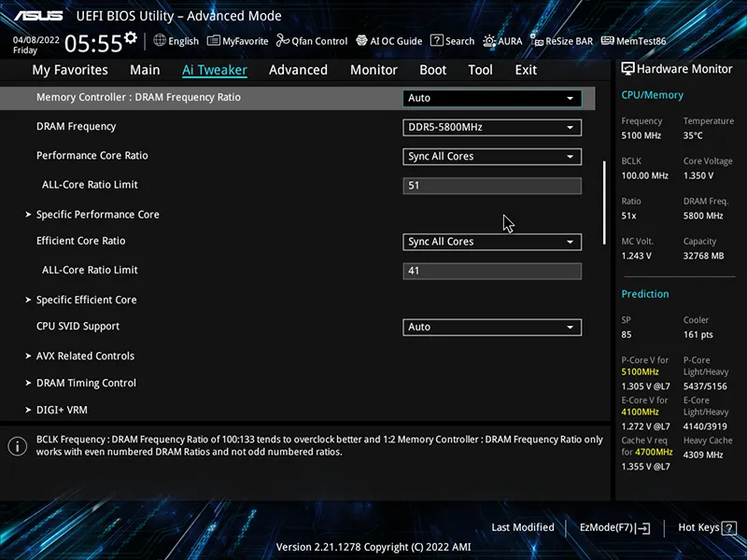
Task: Open Efficient Core Ratio dropdown
Action: 492,242
